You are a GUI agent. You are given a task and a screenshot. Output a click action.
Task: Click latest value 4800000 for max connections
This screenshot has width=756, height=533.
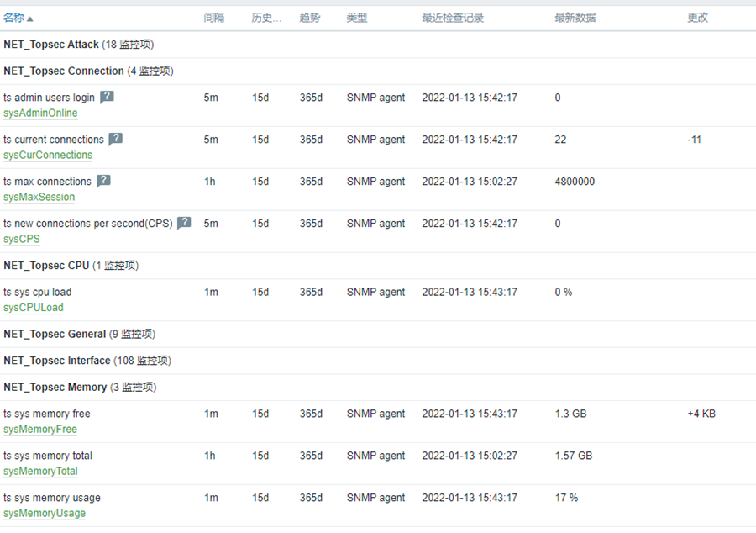pos(575,182)
